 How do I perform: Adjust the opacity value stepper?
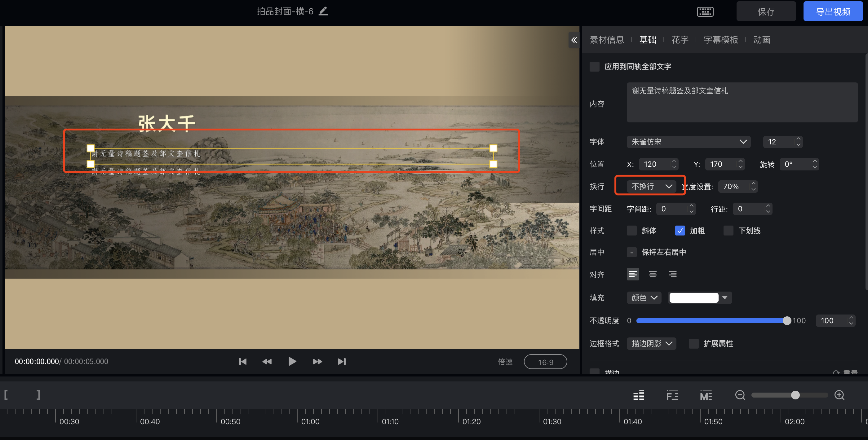coord(851,320)
